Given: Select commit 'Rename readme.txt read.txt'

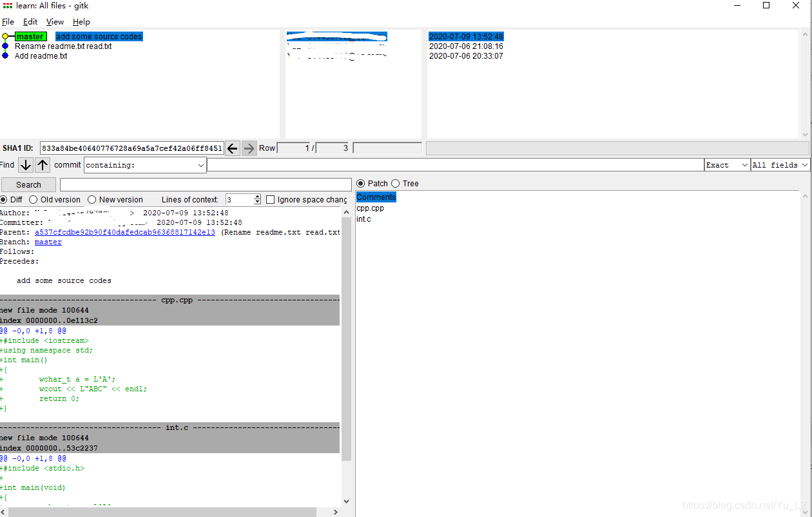Looking at the screenshot, I should 63,46.
